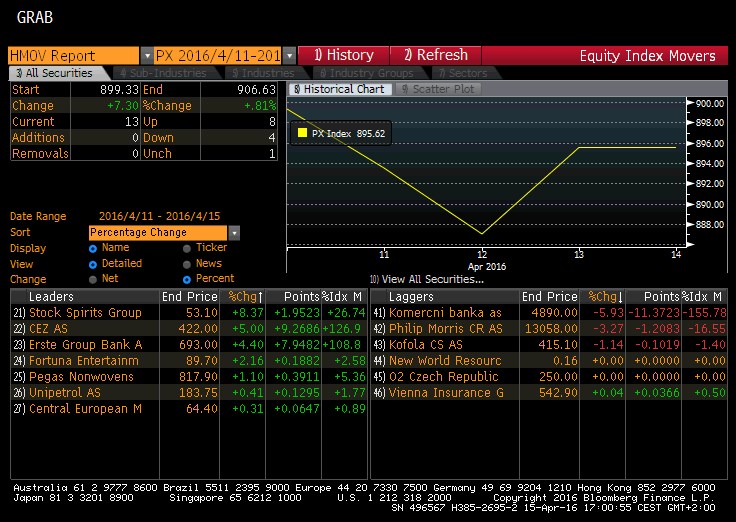Select the Name display radio button
This screenshot has height=522, width=736.
pos(93,249)
